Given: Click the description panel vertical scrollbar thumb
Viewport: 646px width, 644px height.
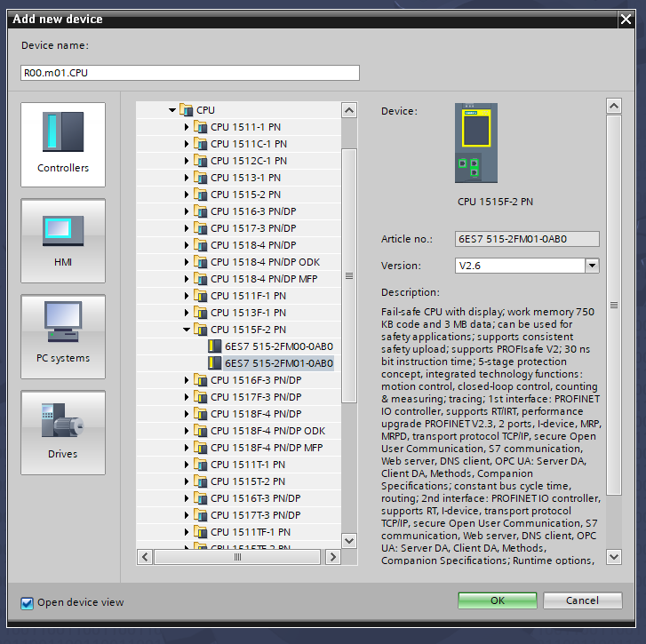Looking at the screenshot, I should point(614,305).
